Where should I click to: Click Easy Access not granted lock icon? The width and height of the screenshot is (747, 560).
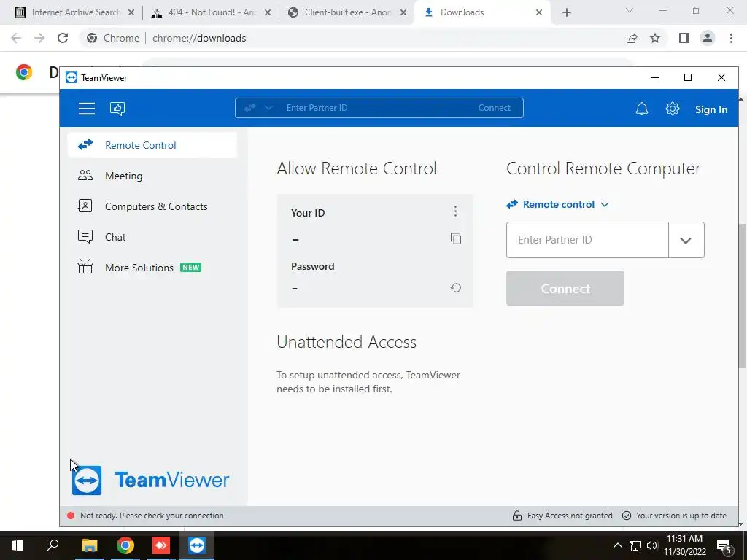pyautogui.click(x=517, y=516)
